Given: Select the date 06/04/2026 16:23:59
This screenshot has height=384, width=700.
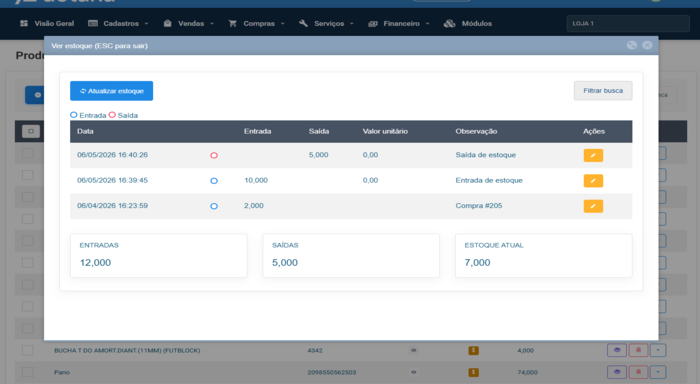Looking at the screenshot, I should click(112, 206).
